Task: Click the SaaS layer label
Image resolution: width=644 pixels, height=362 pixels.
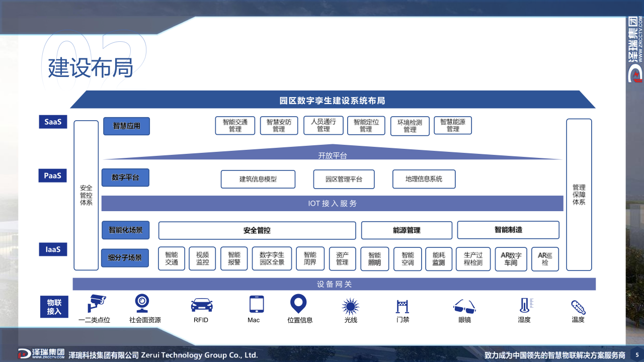Action: (53, 122)
